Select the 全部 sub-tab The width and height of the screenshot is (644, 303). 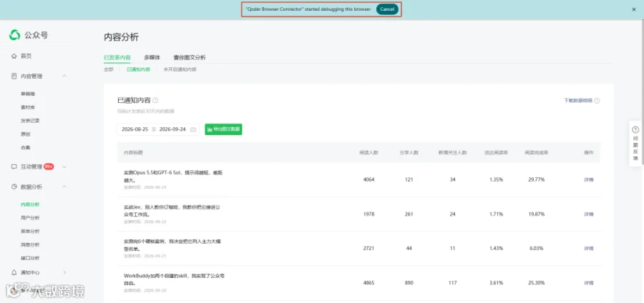[x=109, y=70]
